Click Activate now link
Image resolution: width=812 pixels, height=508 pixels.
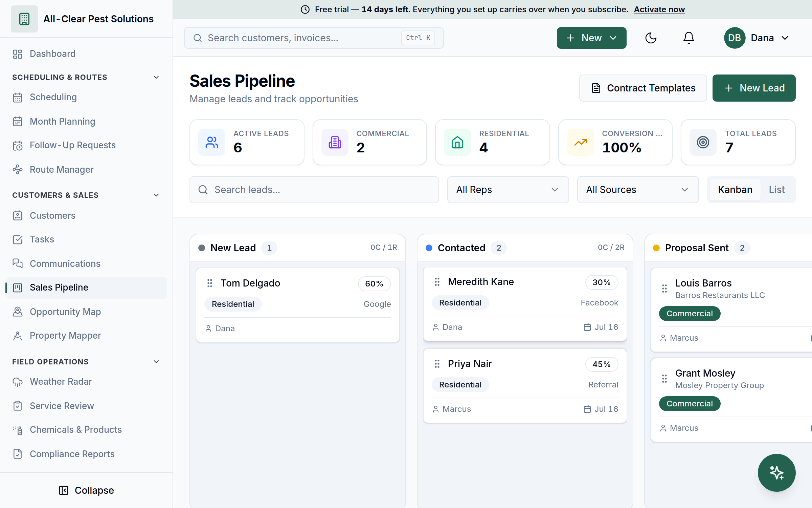coord(659,9)
